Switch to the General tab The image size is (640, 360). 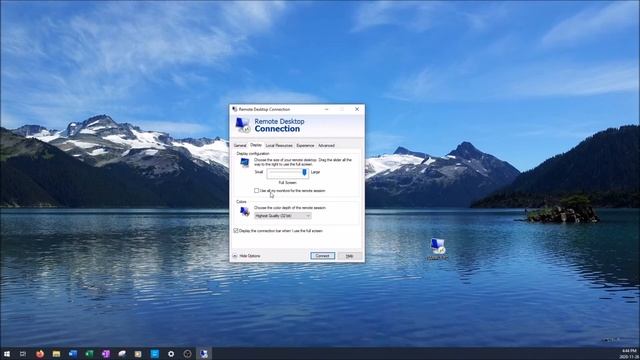coord(240,145)
